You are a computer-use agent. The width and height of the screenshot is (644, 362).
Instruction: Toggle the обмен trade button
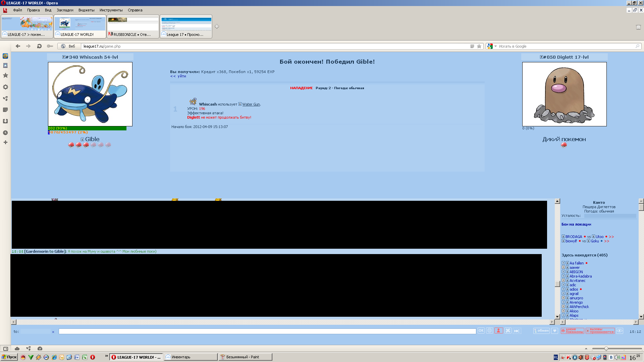(541, 331)
